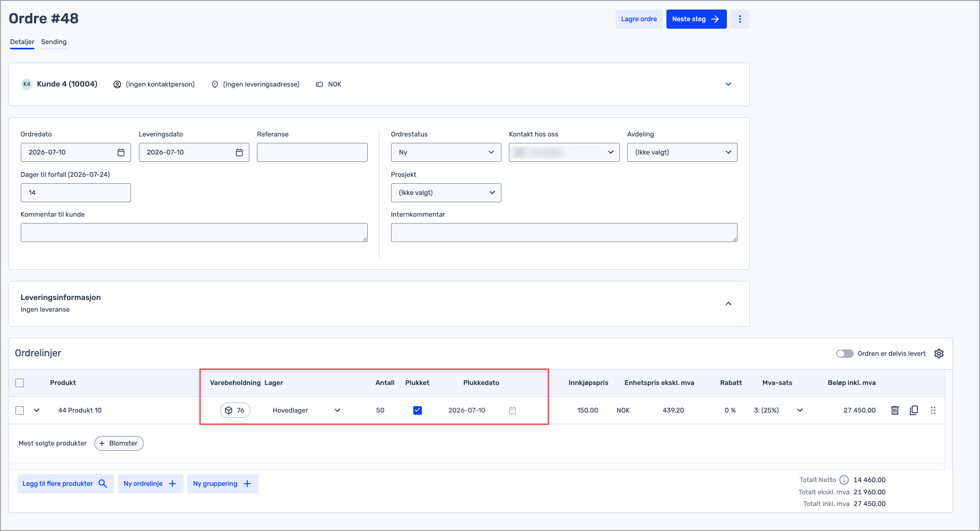Viewport: 980px width, 531px height.
Task: Click the Totalt Netto value 14 460,00
Action: 870,480
